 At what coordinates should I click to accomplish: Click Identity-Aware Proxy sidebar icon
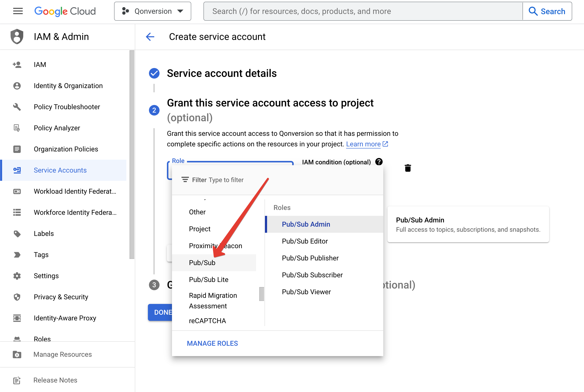17,318
